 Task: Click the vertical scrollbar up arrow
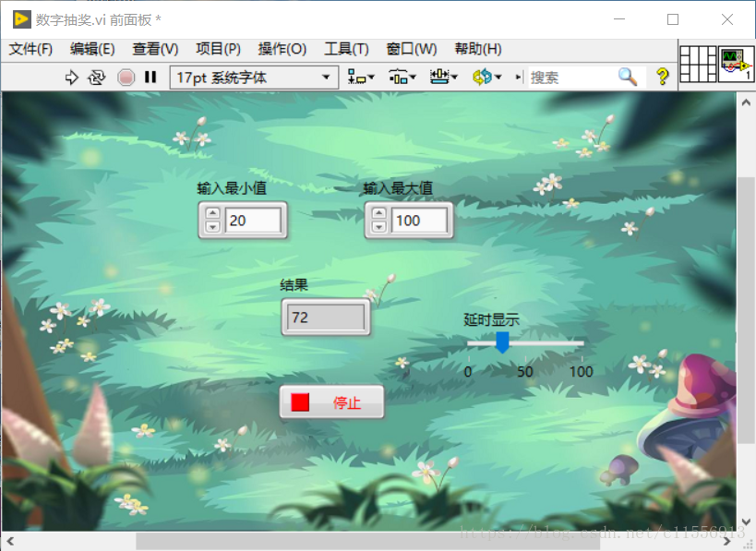[746, 102]
